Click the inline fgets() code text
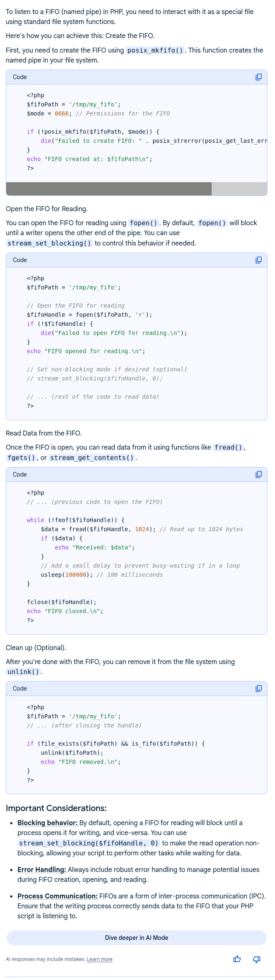275x980 pixels. [21, 457]
